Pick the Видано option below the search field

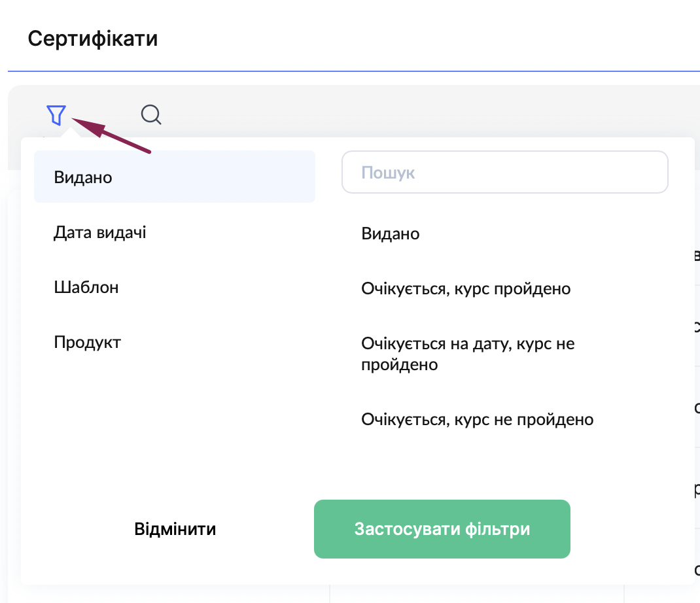391,233
